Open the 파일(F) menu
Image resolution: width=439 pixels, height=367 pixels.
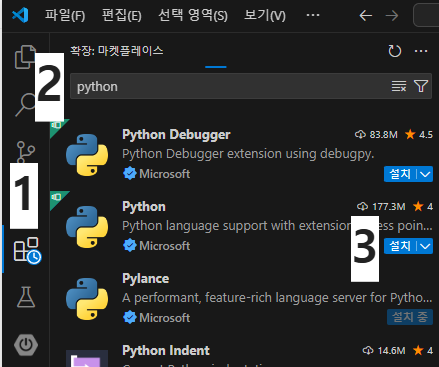pos(65,15)
